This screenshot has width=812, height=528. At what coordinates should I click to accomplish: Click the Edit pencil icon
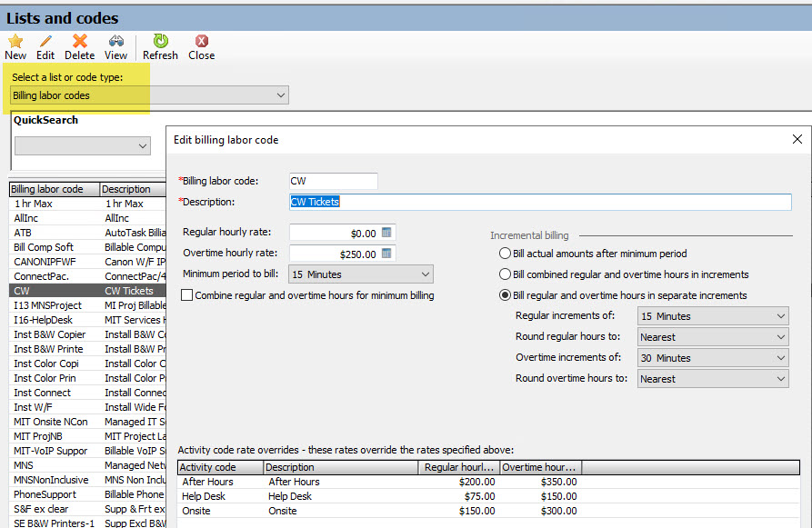[45, 41]
